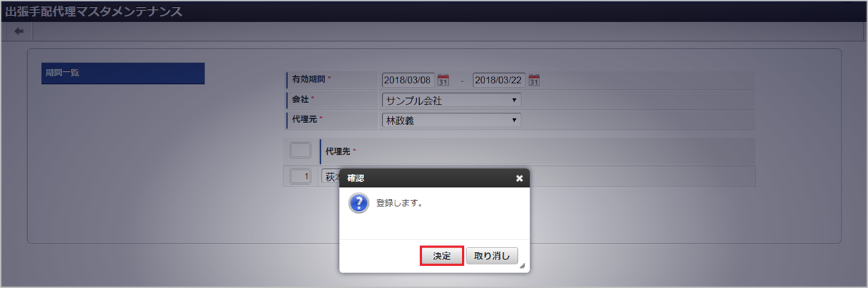Confirm registration with 決定 button
Image resolution: width=868 pixels, height=288 pixels.
coord(442,255)
